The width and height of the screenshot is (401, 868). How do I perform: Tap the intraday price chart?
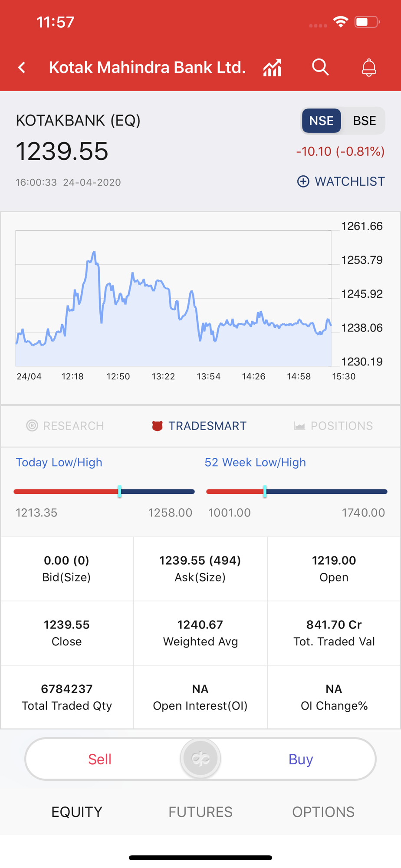click(174, 299)
